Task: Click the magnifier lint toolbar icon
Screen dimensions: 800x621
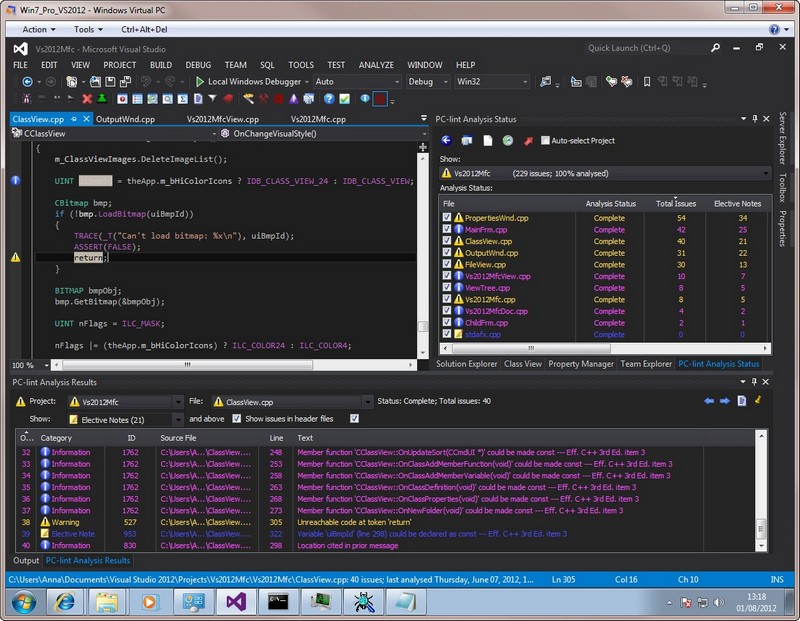Action: (167, 98)
